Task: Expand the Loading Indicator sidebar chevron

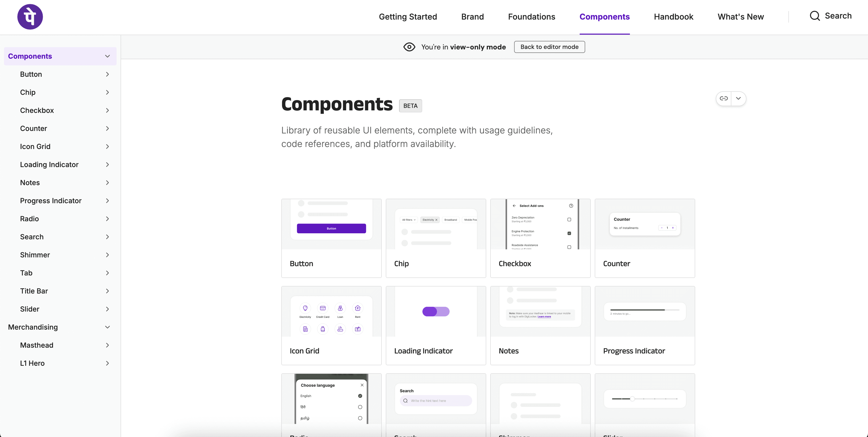Action: (x=107, y=165)
